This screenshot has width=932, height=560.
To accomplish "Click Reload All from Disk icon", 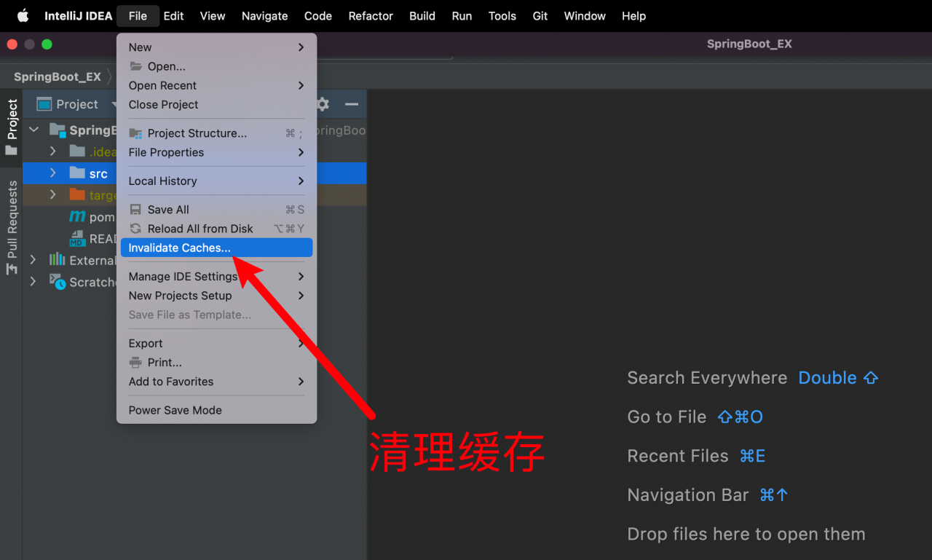I will 135,229.
